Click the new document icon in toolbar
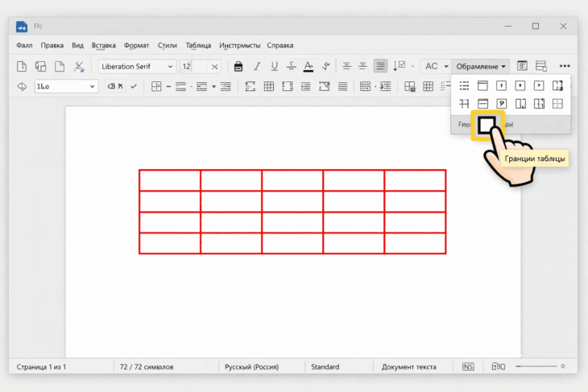588x392 pixels. pos(22,66)
